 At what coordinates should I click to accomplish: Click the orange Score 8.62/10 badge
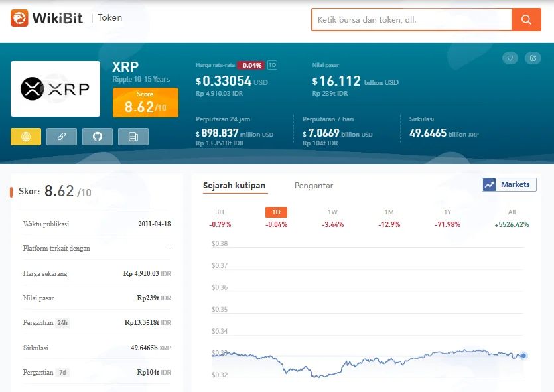tap(145, 102)
